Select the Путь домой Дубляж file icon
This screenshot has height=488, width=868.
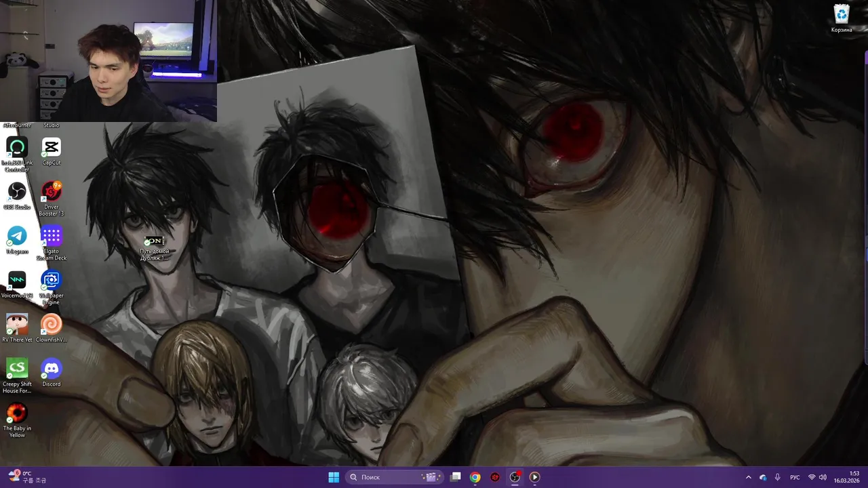(155, 249)
